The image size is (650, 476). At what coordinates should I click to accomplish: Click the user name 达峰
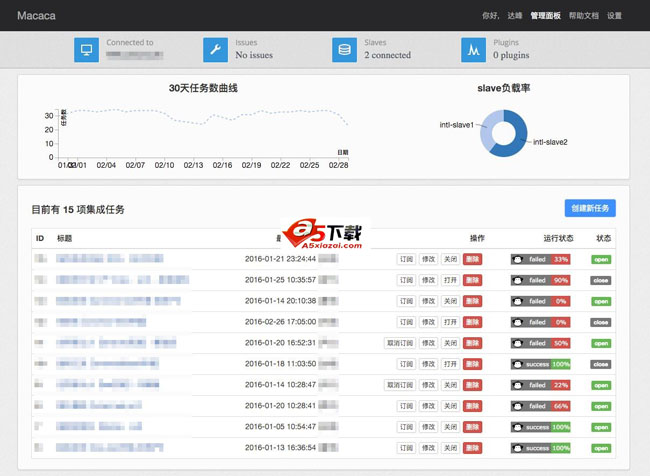click(x=515, y=16)
